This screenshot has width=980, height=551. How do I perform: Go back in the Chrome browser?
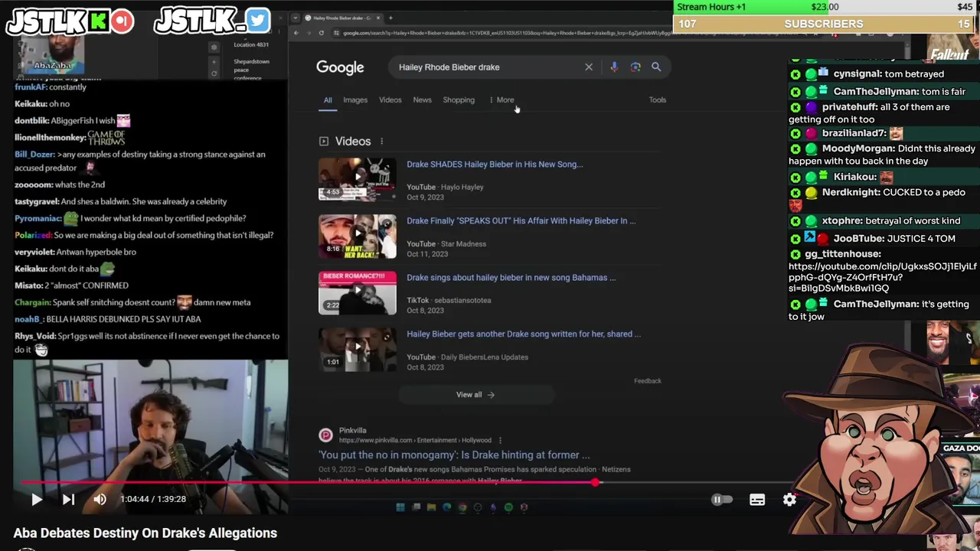point(297,33)
